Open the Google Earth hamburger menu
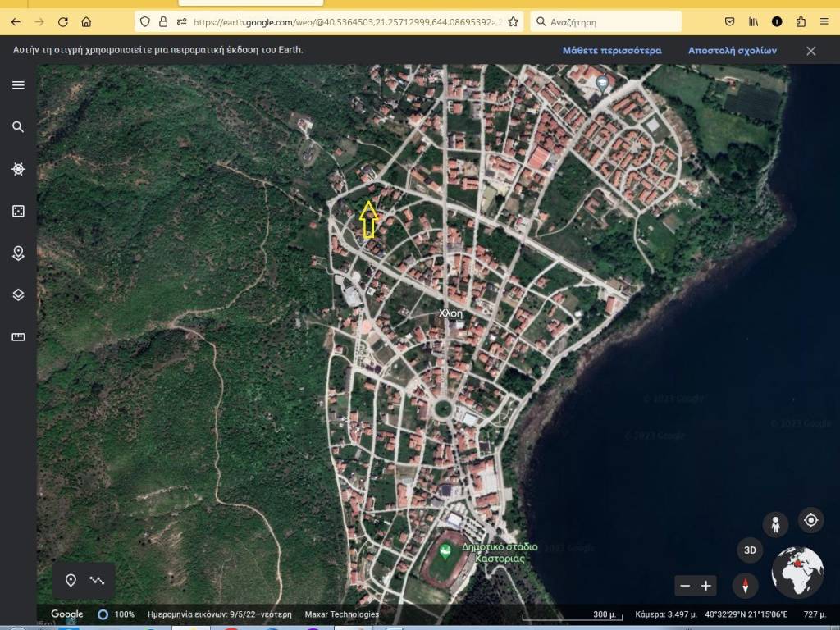Screen dimensions: 840x630 pyautogui.click(x=18, y=85)
